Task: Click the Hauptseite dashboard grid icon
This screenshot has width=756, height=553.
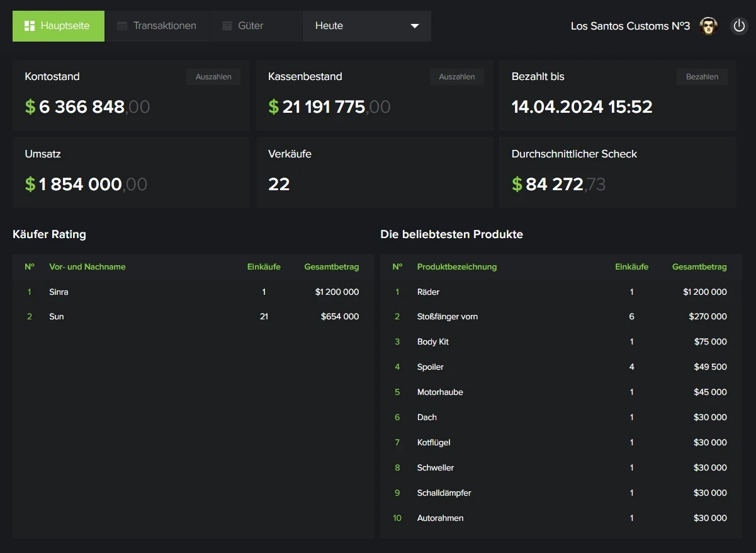Action: pyautogui.click(x=29, y=26)
